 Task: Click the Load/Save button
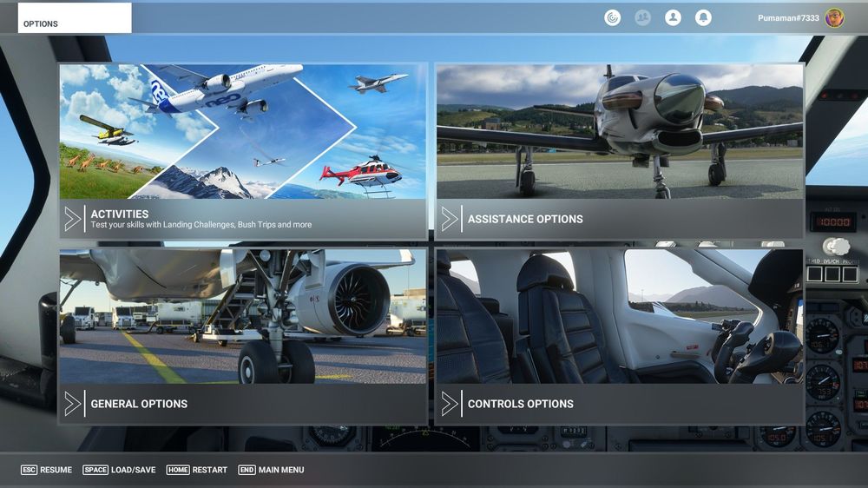[120, 470]
